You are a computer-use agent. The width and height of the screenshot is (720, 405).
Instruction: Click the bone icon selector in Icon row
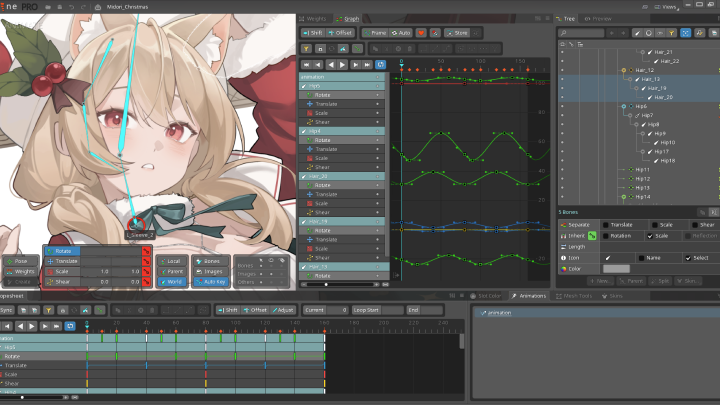(608, 258)
